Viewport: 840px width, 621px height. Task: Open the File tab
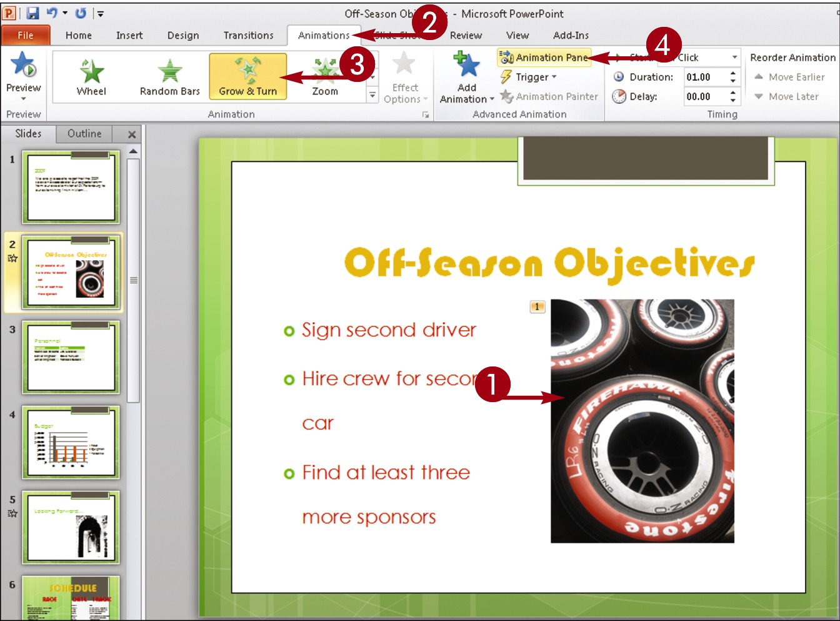tap(25, 35)
